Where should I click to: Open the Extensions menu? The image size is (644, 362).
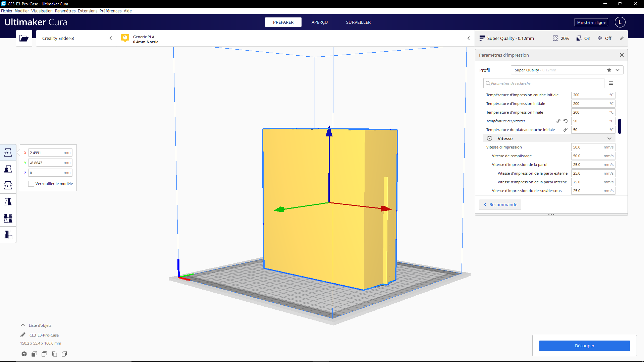click(x=88, y=11)
